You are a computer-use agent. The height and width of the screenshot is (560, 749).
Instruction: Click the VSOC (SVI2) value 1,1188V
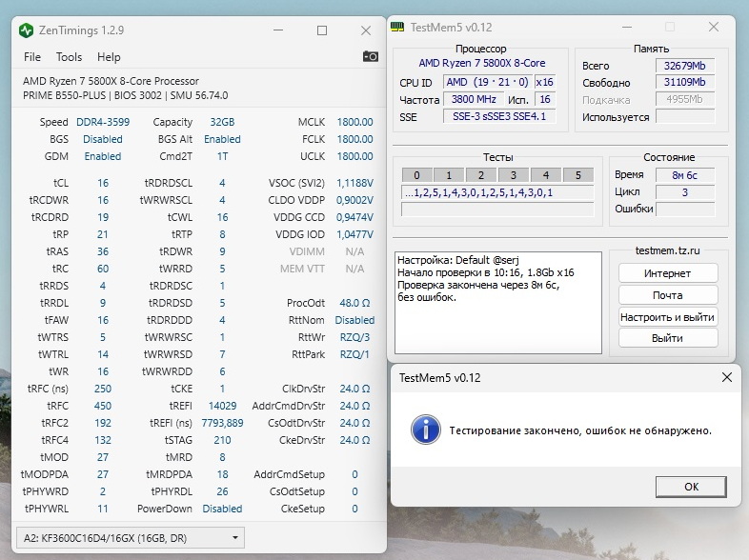pos(354,183)
